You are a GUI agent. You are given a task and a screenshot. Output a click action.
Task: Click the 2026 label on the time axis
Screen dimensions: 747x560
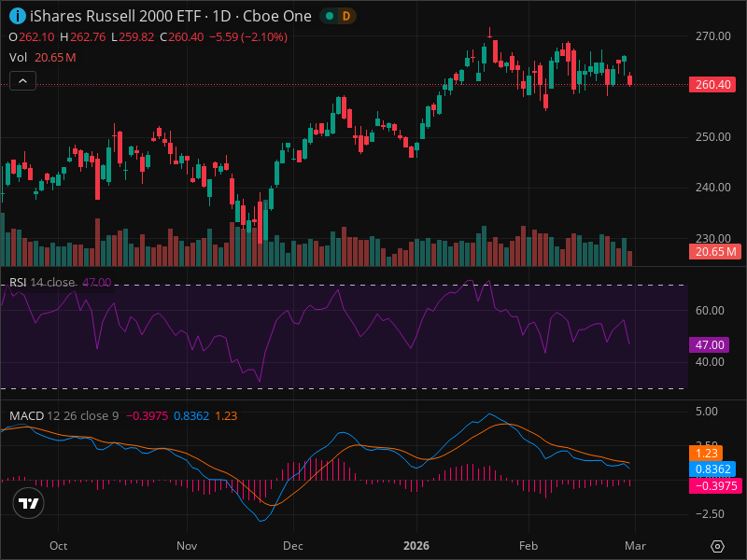pyautogui.click(x=416, y=546)
